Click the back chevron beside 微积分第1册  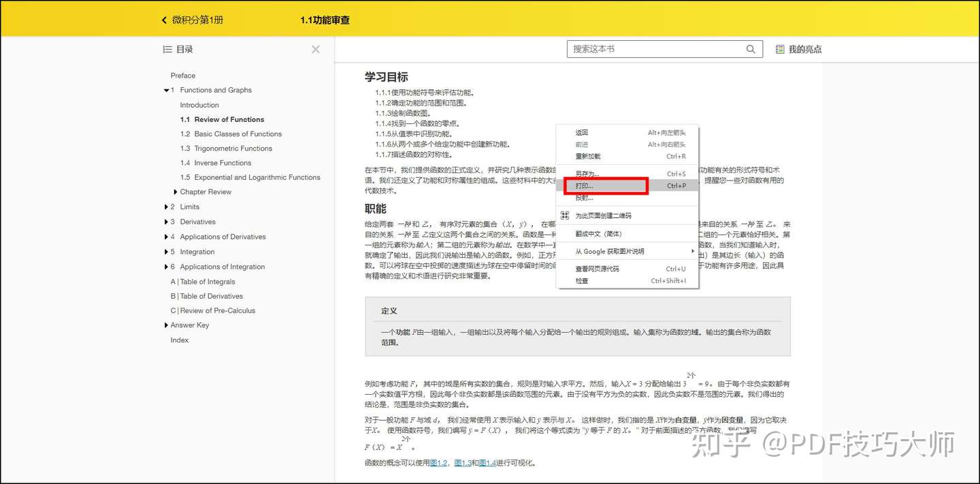[164, 20]
